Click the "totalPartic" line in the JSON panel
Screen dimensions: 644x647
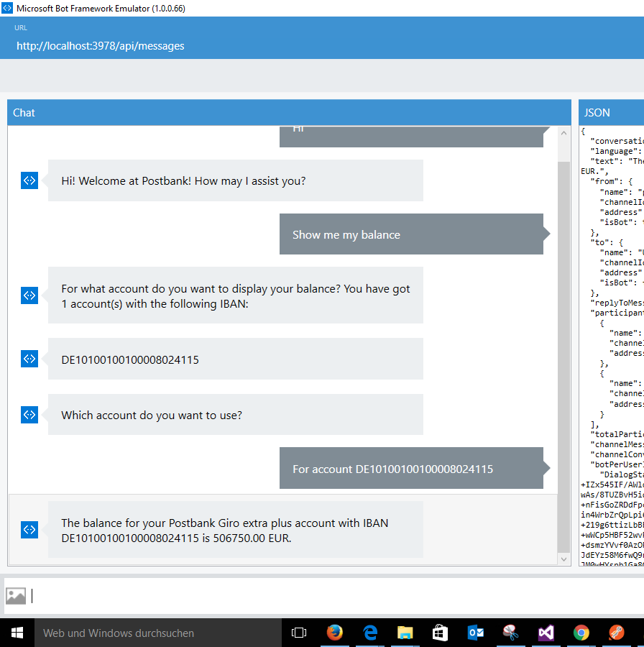click(617, 434)
